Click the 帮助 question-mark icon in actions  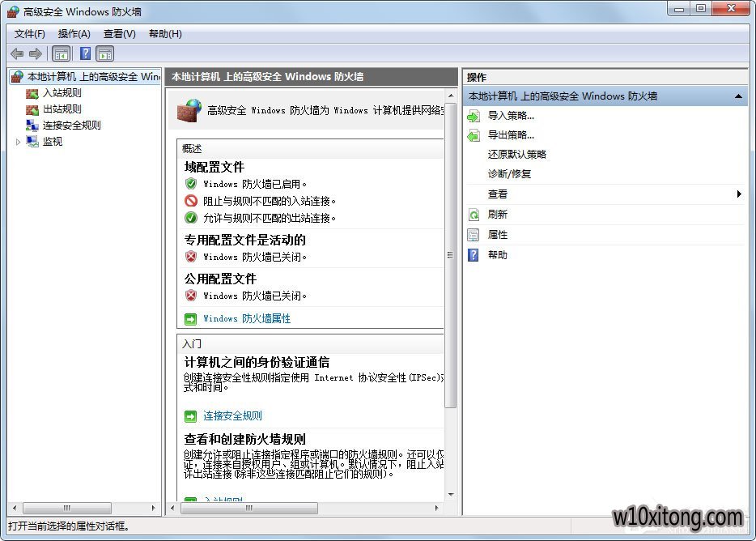click(x=474, y=255)
